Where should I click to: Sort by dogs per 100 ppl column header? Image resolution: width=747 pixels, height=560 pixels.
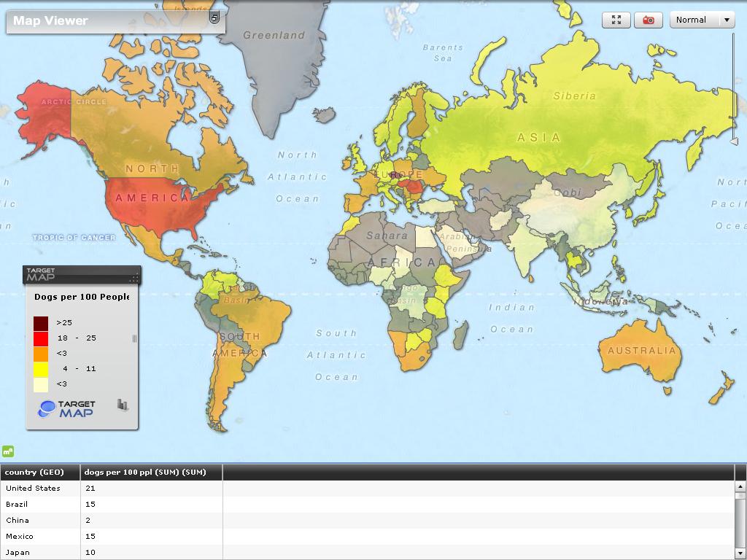(x=144, y=472)
